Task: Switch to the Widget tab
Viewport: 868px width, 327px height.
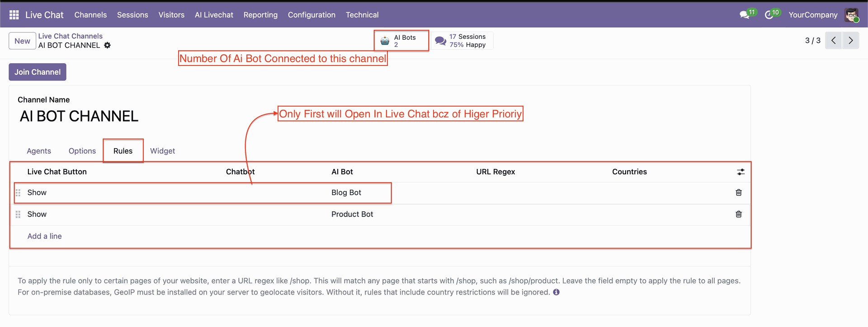Action: click(x=162, y=151)
